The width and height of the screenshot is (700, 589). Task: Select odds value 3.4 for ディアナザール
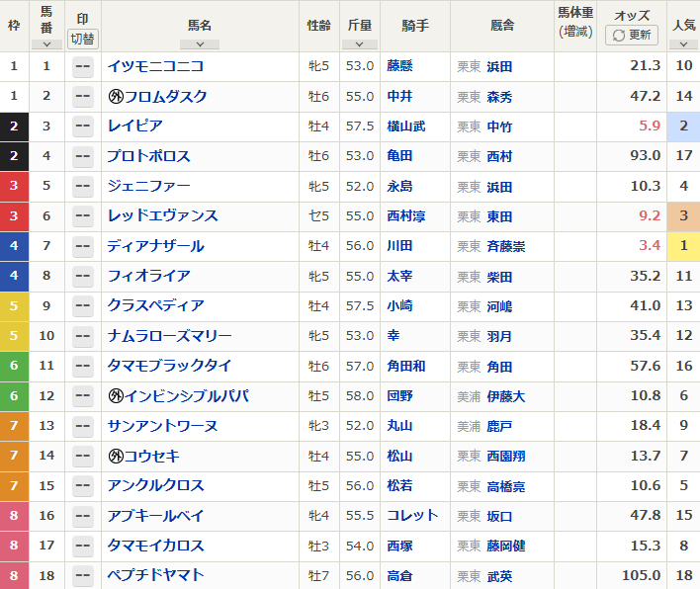tap(650, 245)
